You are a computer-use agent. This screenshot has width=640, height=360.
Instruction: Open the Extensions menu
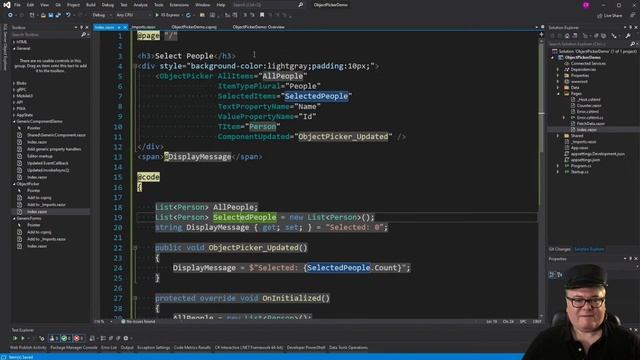click(179, 5)
